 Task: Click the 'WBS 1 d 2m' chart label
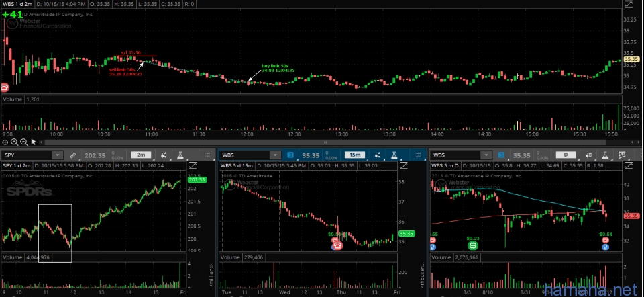pyautogui.click(x=16, y=5)
